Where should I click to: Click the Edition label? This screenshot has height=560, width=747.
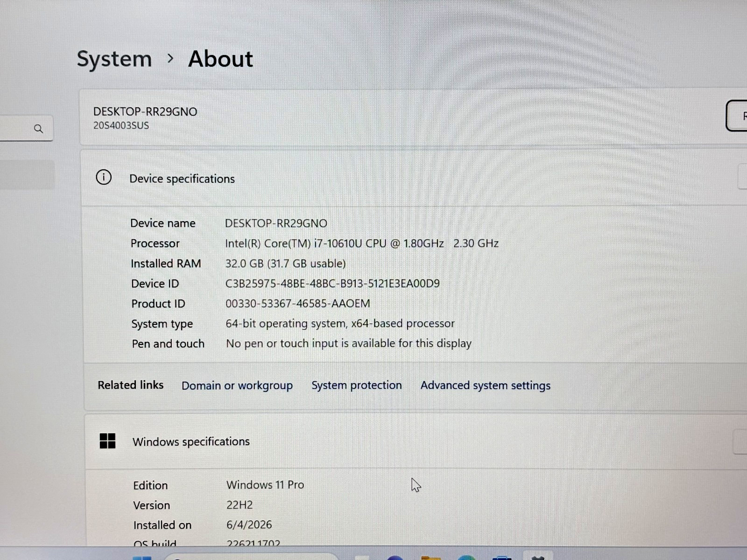(150, 485)
